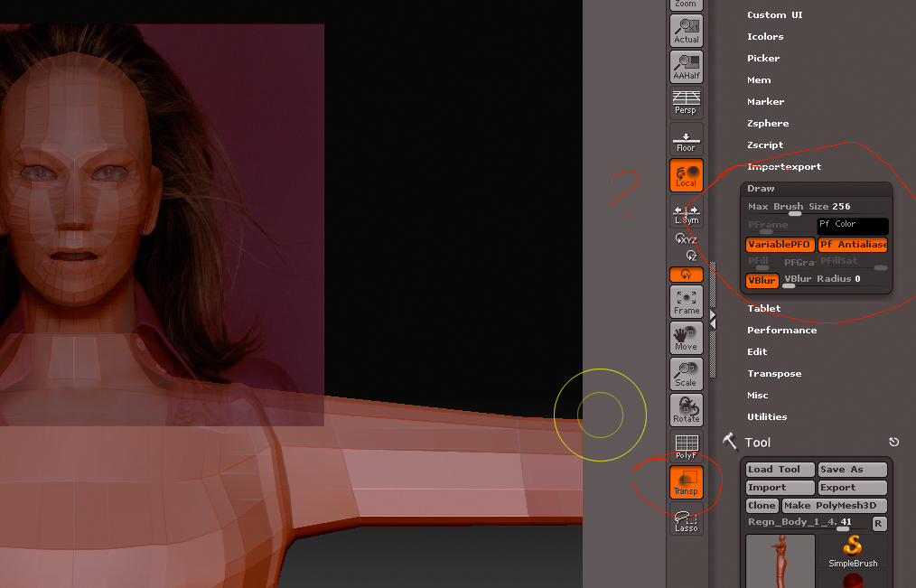The width and height of the screenshot is (916, 588).
Task: Click the Tool palette hammer icon
Action: click(730, 442)
